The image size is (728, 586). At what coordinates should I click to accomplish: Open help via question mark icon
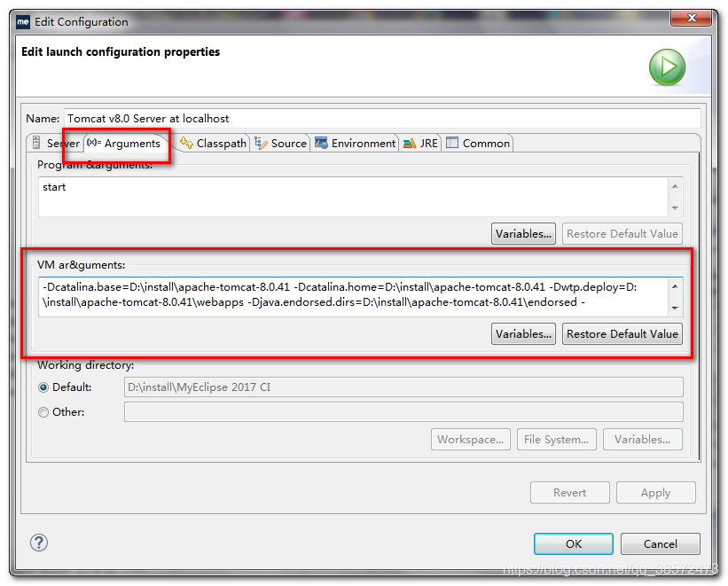pyautogui.click(x=39, y=543)
